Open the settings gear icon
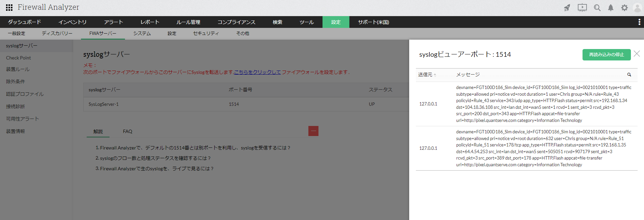Viewport: 644px width, 220px height. (x=624, y=8)
